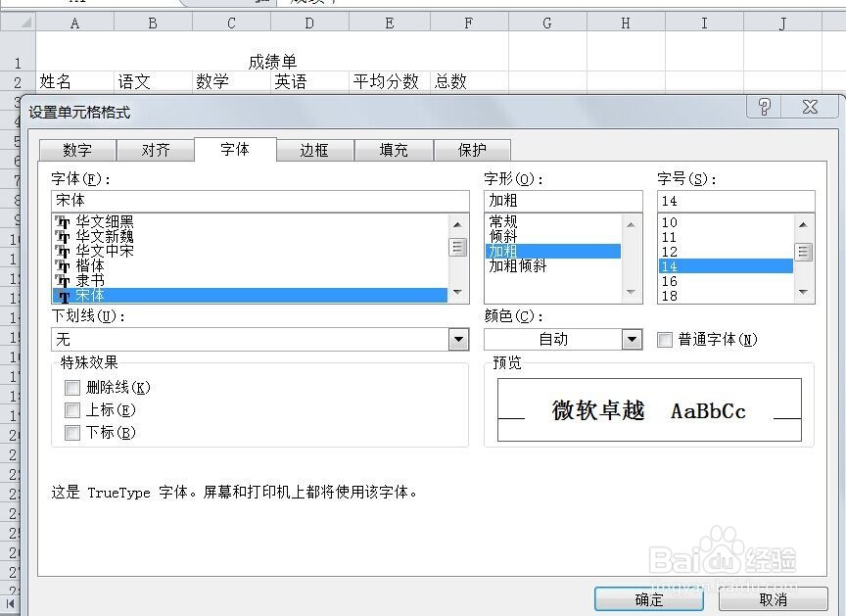Viewport: 846px width, 616px height.
Task: Open the 下划线 underline dropdown
Action: click(x=458, y=340)
